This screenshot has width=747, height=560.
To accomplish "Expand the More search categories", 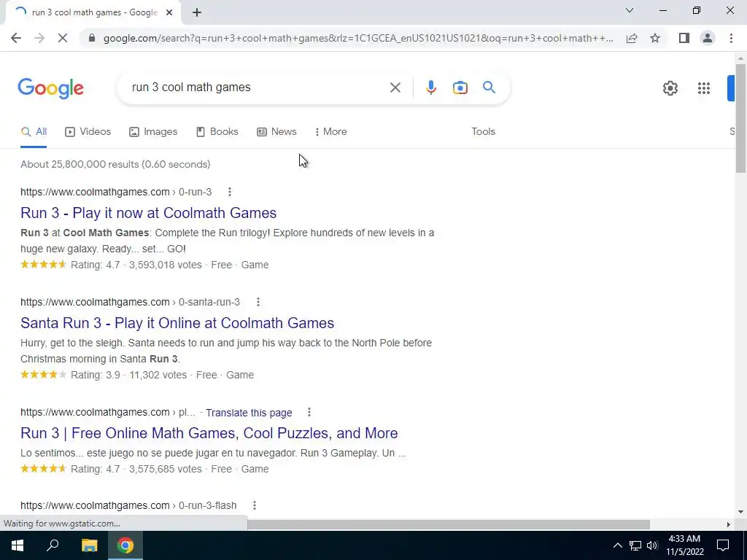I will point(331,132).
